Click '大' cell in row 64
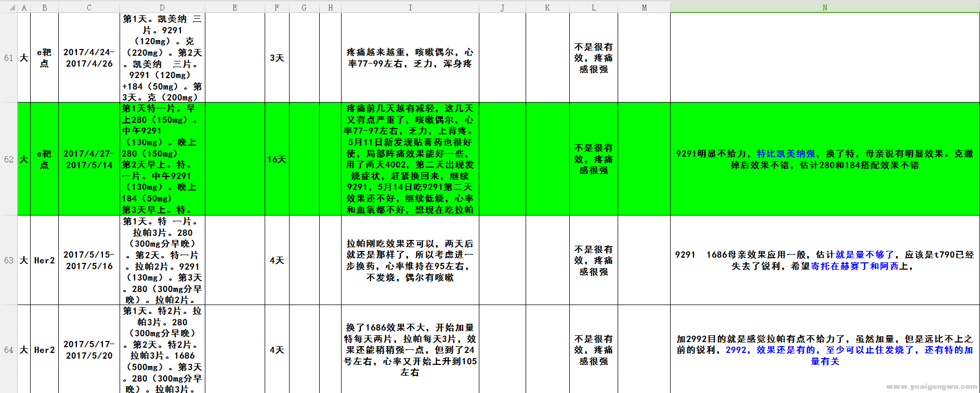Viewport: 980px width, 393px height. [24, 350]
